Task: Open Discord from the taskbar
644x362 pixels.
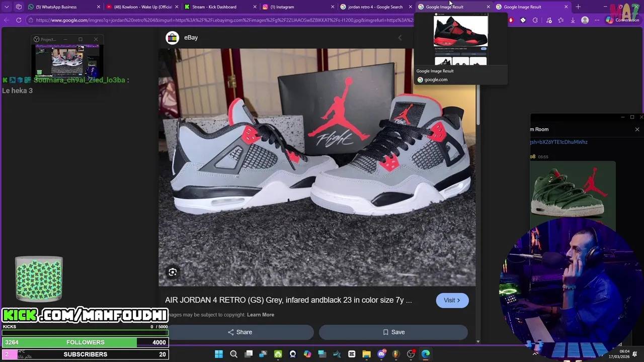Action: [381, 354]
